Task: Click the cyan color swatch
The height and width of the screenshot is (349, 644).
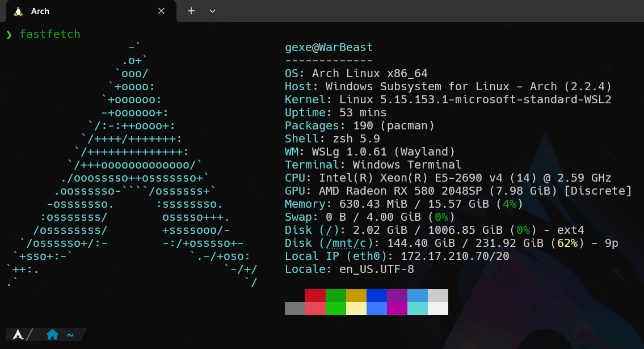Action: coord(418,308)
